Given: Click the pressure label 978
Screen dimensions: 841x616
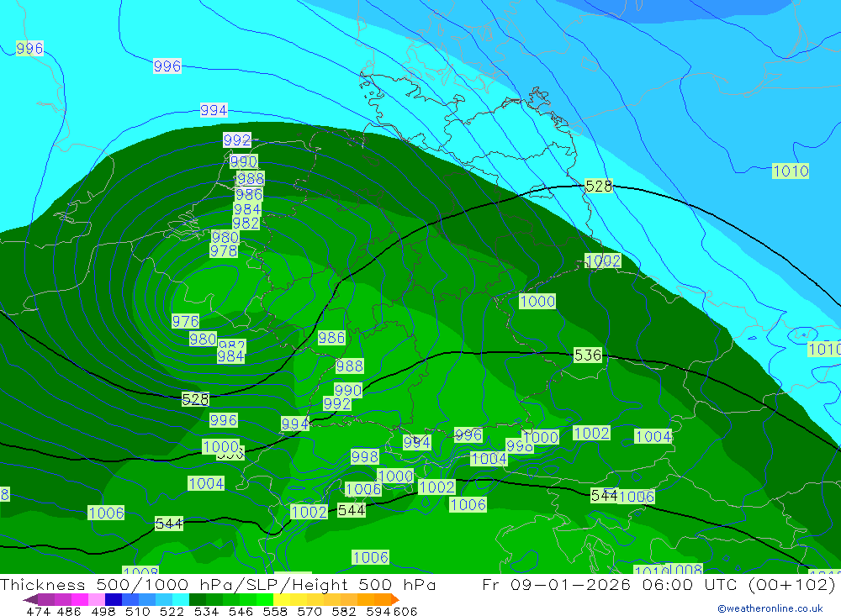Looking at the screenshot, I should [224, 251].
